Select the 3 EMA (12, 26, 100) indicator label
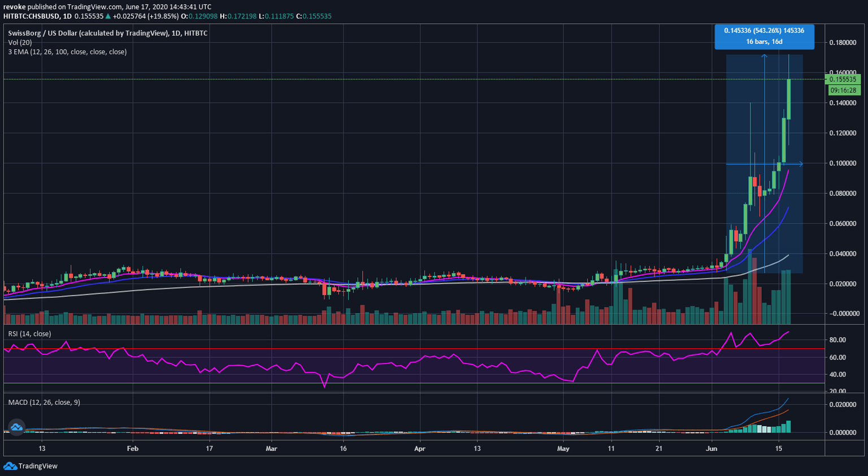The image size is (868, 476). point(67,52)
